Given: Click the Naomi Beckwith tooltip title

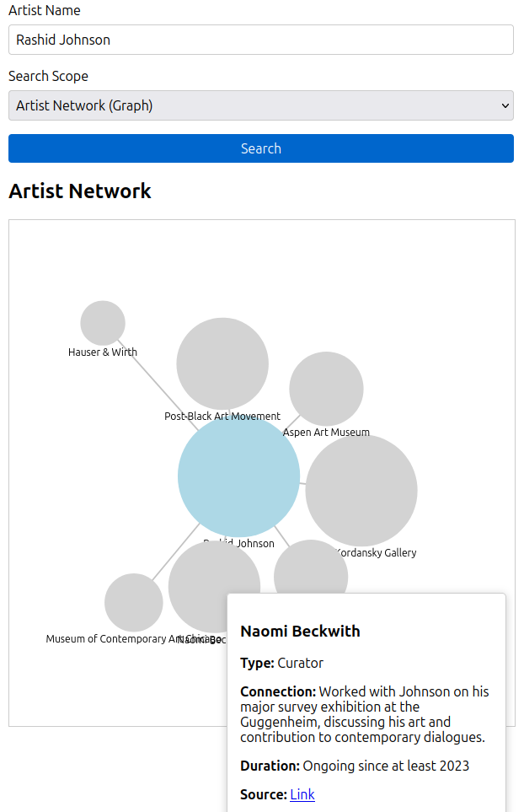Looking at the screenshot, I should (300, 631).
